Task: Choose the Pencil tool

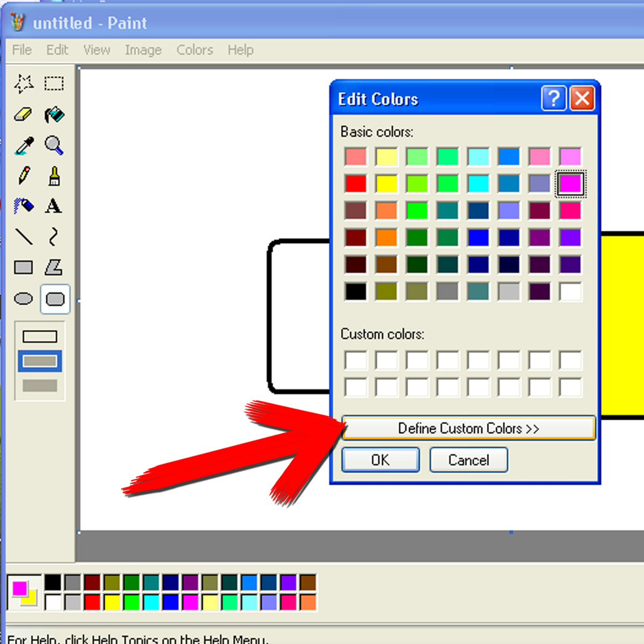Action: [x=23, y=175]
